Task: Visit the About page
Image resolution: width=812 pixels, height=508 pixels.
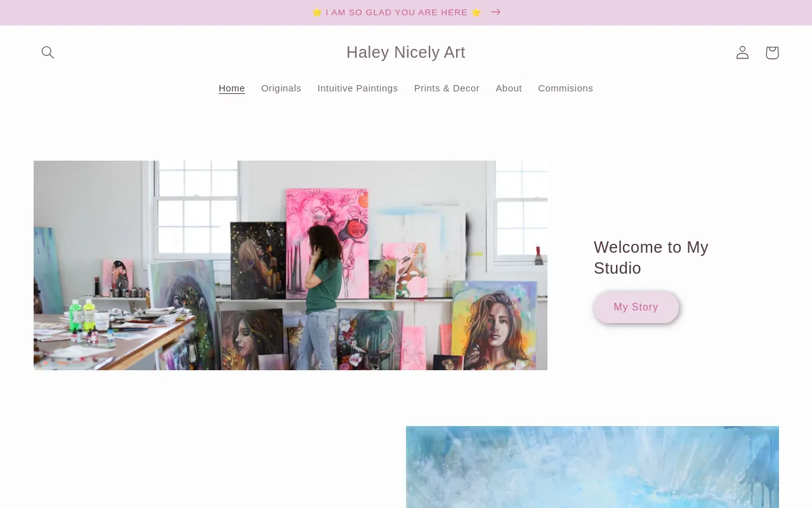Action: [509, 88]
